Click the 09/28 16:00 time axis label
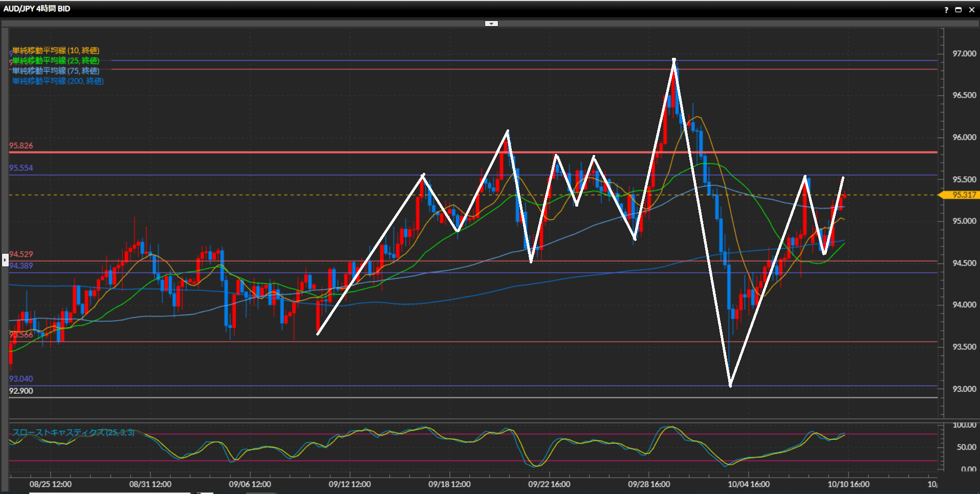Image resolution: width=980 pixels, height=494 pixels. click(x=649, y=484)
